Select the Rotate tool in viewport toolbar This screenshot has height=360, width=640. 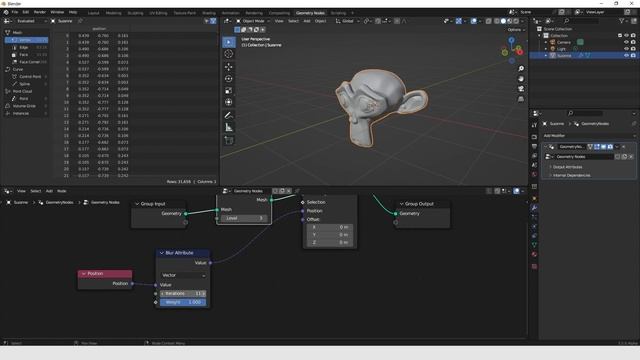click(x=229, y=78)
